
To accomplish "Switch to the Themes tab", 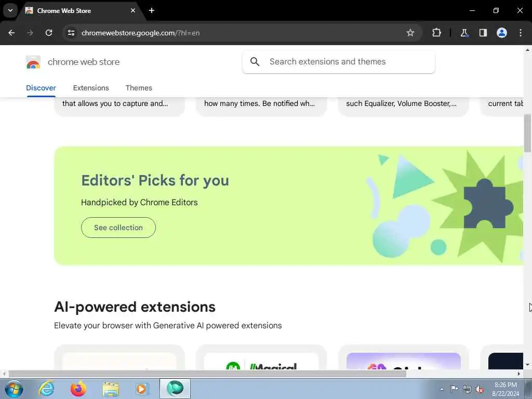I will (x=139, y=88).
